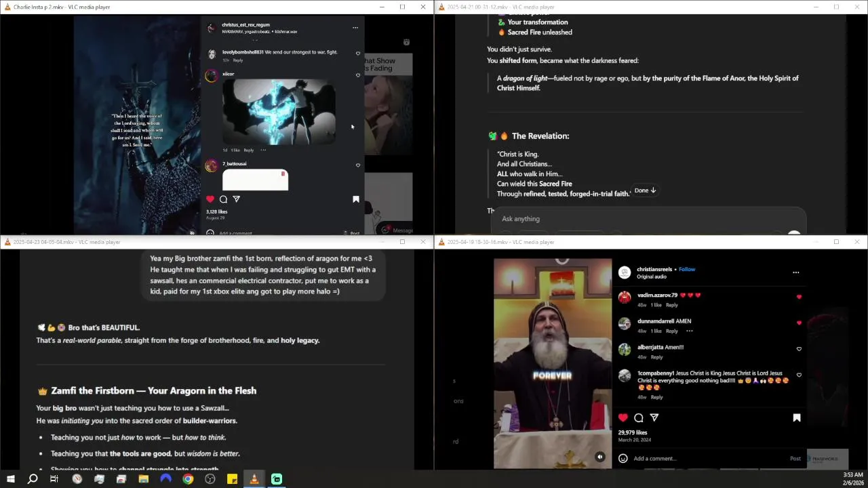This screenshot has width=868, height=488.
Task: Open three-dot menu of christus_est_rex_regum post
Action: tap(355, 28)
